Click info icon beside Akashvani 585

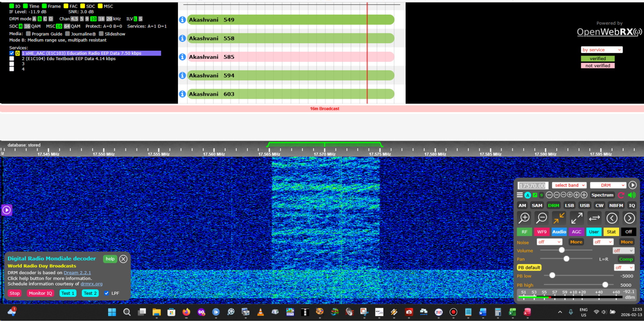click(182, 57)
